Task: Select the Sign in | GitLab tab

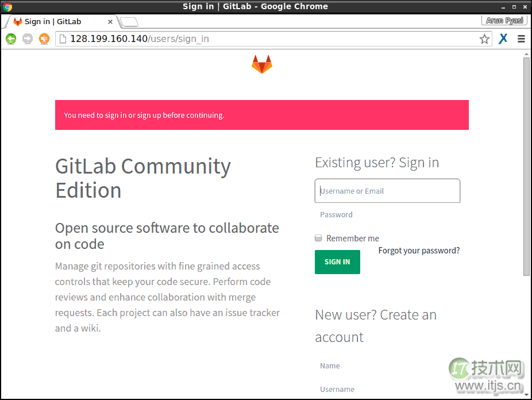Action: coord(61,22)
